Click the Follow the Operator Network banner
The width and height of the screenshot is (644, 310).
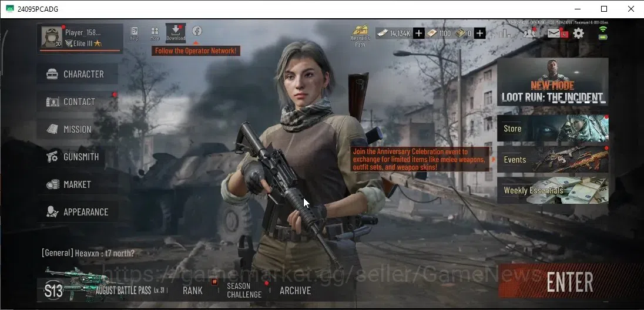pos(196,51)
